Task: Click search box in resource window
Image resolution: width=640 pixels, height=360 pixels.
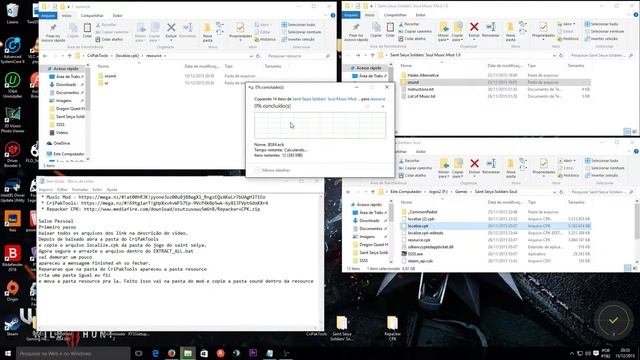Action: 298,56
